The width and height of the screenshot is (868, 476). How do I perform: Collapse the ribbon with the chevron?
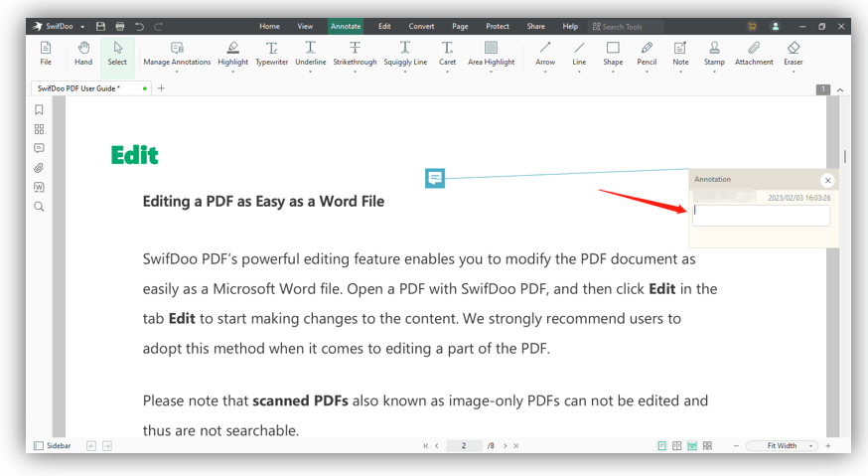840,89
